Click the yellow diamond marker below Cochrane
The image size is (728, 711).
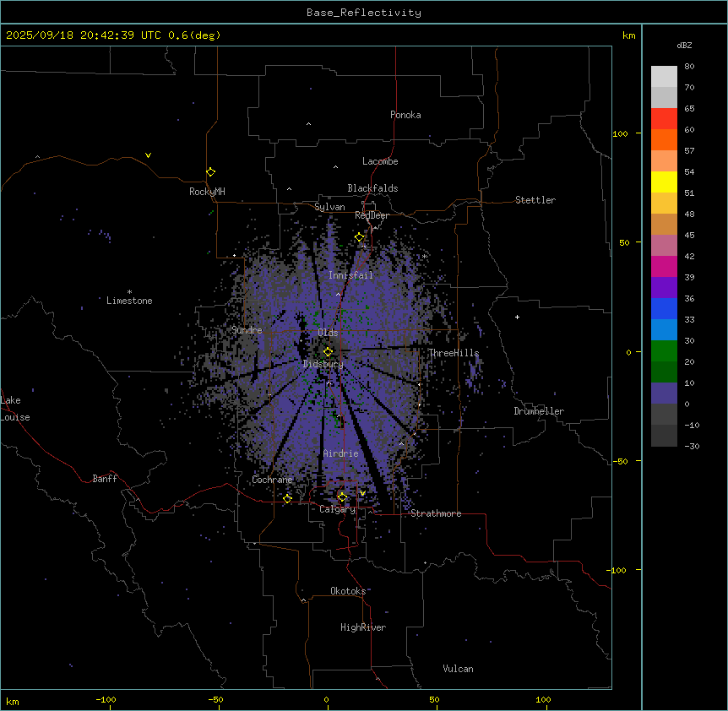click(287, 499)
